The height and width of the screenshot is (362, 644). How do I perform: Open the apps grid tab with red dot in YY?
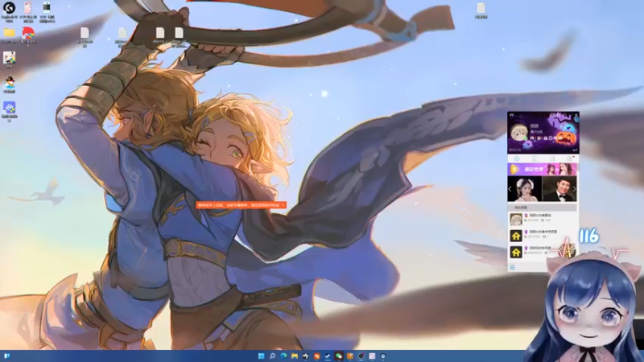click(570, 158)
